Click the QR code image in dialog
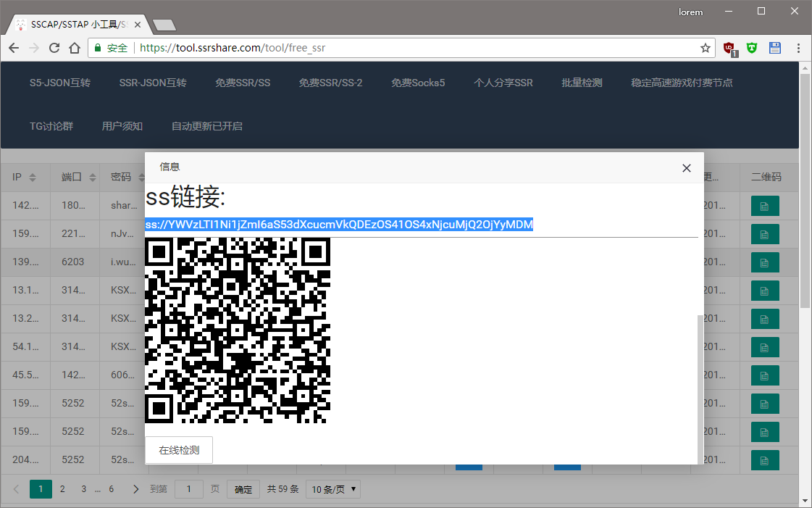The image size is (812, 508). 238,330
